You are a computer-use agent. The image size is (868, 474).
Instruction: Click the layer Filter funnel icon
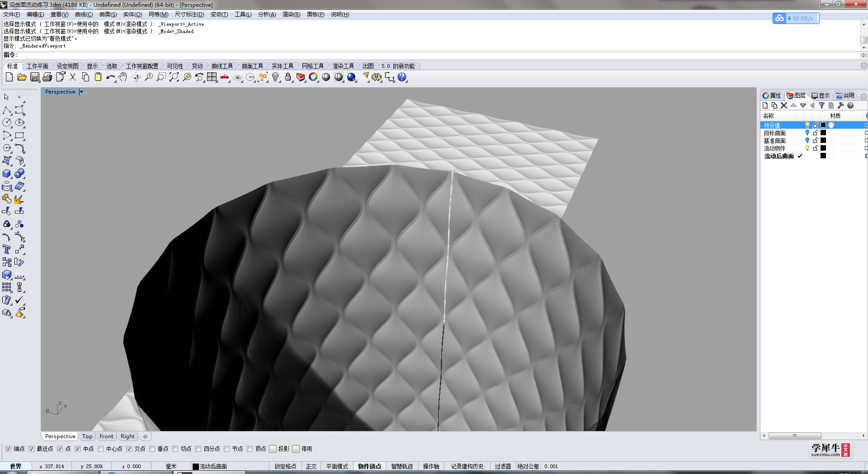coord(822,105)
